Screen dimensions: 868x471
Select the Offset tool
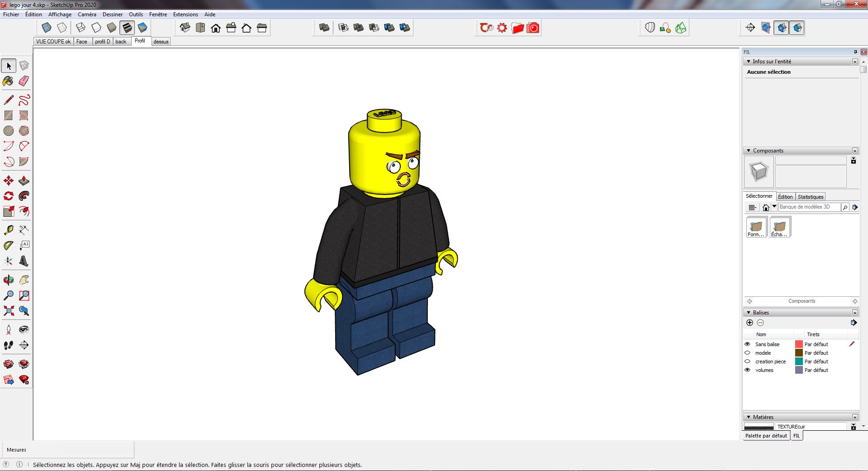tap(24, 211)
